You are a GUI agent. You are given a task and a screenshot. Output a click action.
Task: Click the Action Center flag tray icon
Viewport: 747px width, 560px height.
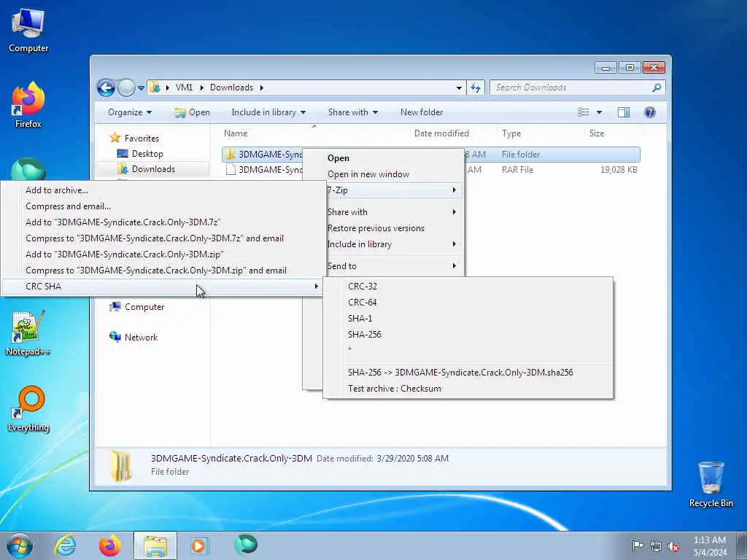pos(637,545)
